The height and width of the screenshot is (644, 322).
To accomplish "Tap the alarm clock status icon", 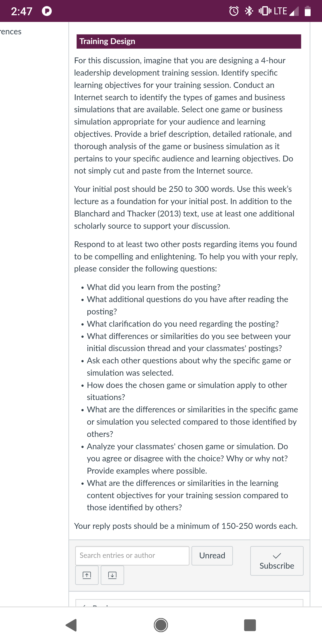I will [x=234, y=11].
